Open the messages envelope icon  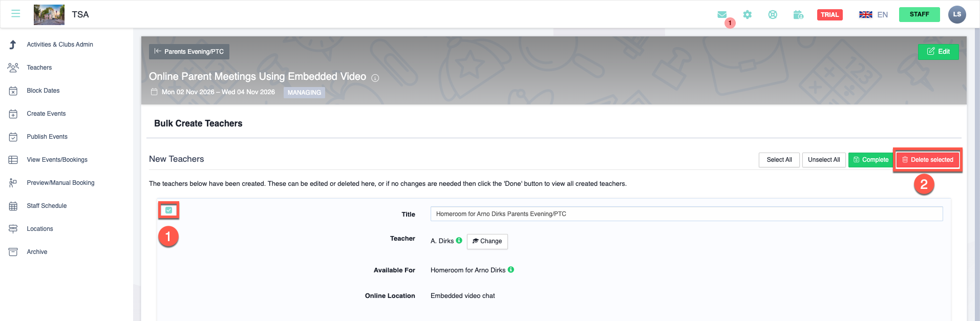click(x=722, y=15)
